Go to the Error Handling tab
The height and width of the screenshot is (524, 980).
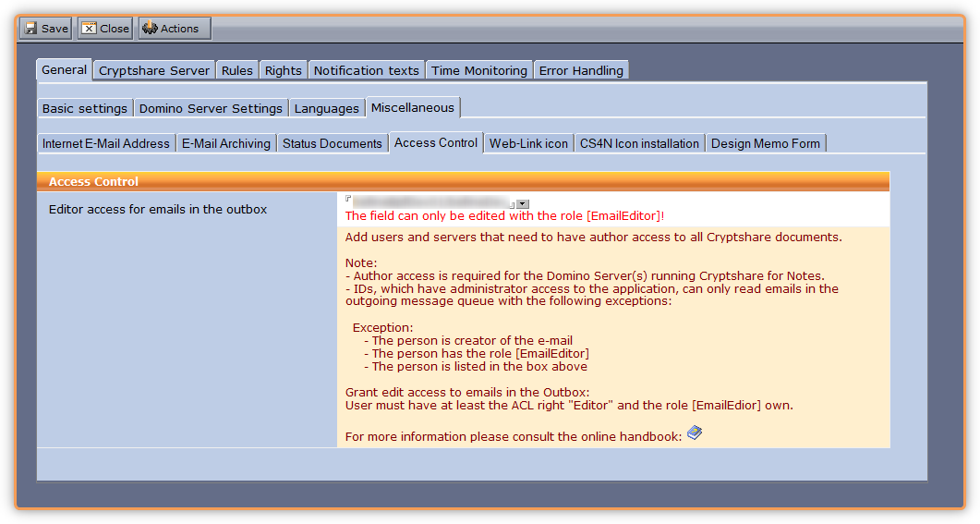coord(581,70)
